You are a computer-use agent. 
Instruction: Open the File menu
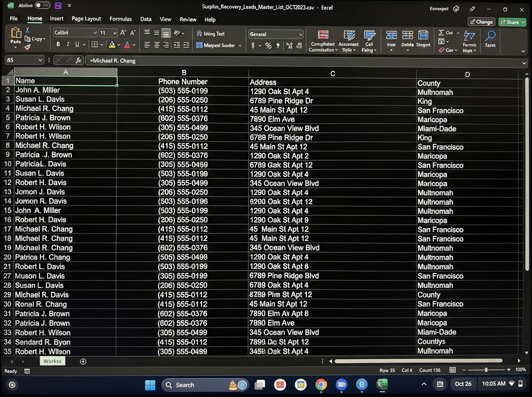(x=14, y=19)
